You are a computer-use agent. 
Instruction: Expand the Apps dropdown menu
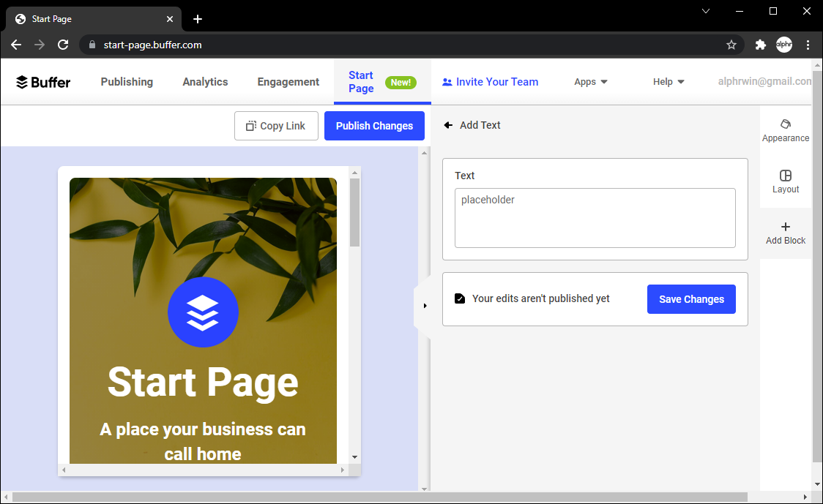tap(591, 82)
